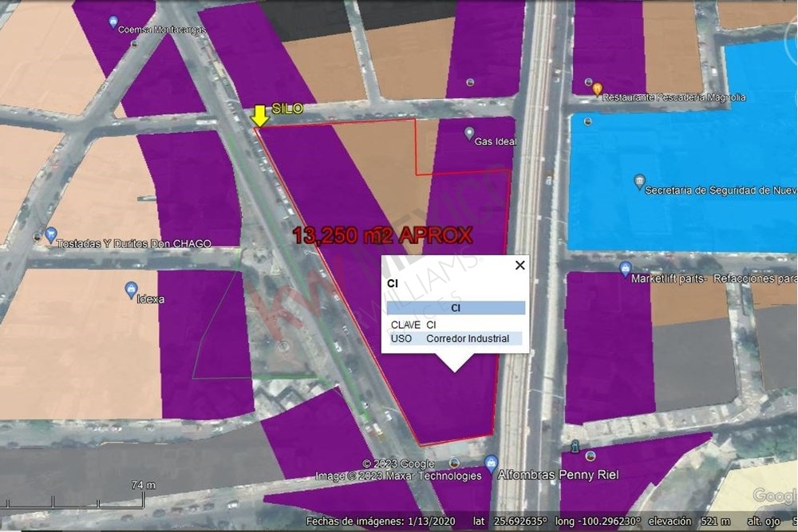Image resolution: width=798 pixels, height=532 pixels.
Task: Select the Secretaría de Seguridad marker
Action: pyautogui.click(x=639, y=182)
